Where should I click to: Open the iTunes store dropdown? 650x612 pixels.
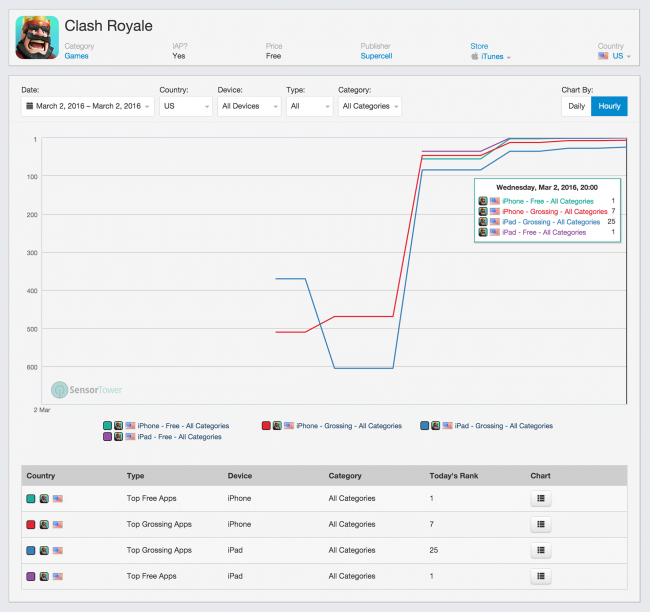point(491,56)
